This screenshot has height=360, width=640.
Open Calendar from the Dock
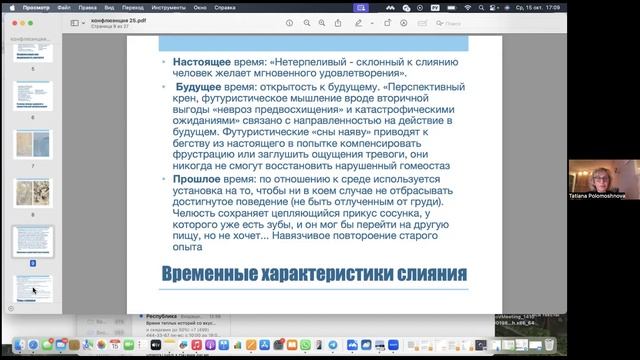tap(115, 345)
